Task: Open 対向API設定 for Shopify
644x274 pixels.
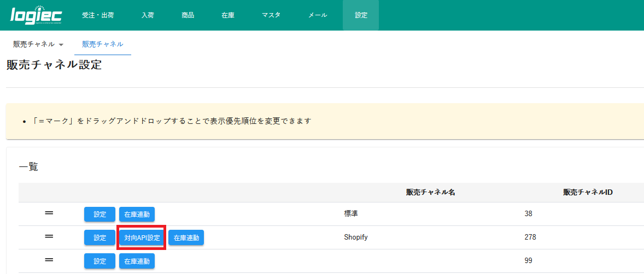Action: [x=142, y=238]
